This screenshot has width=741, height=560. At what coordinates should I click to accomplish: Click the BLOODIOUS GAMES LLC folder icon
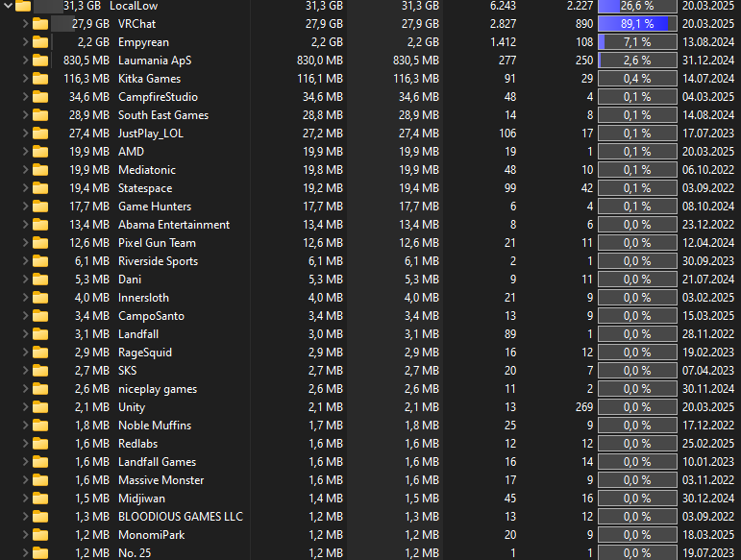click(x=40, y=517)
